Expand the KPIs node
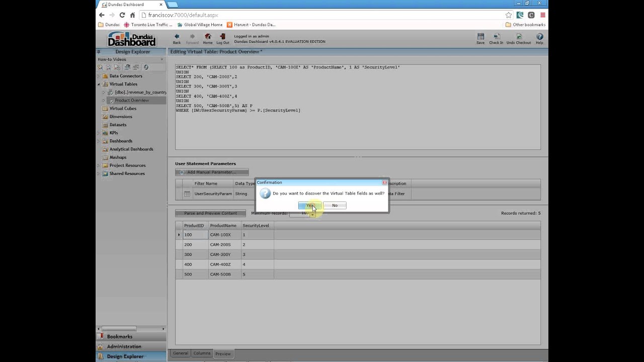 99,133
